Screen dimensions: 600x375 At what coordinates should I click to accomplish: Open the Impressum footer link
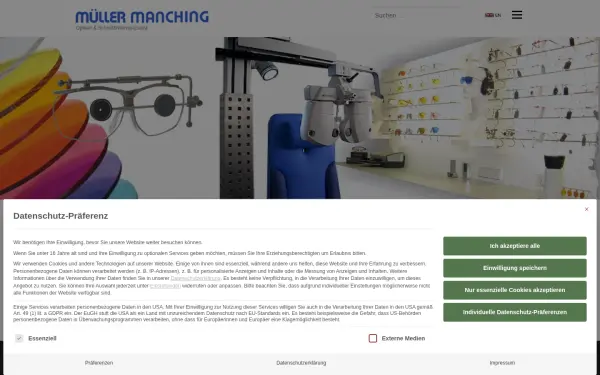(502, 363)
